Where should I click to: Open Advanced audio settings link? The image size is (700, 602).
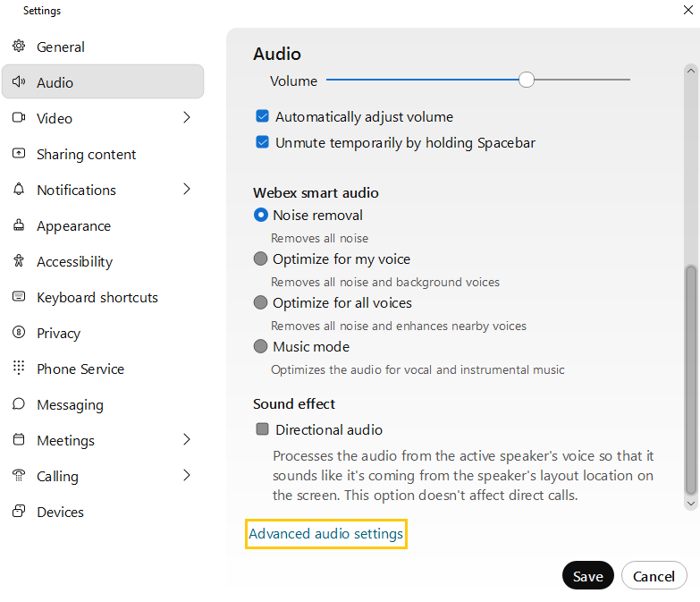(x=326, y=534)
